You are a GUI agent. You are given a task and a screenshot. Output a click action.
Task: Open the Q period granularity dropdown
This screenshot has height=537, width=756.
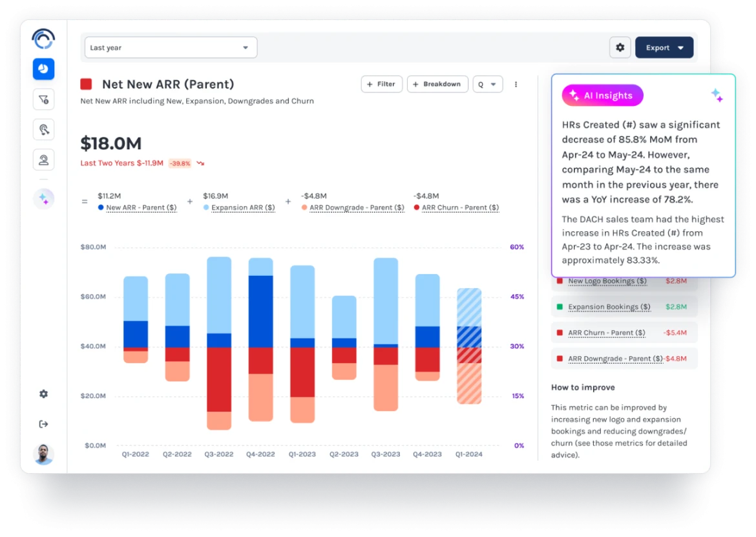click(x=487, y=85)
